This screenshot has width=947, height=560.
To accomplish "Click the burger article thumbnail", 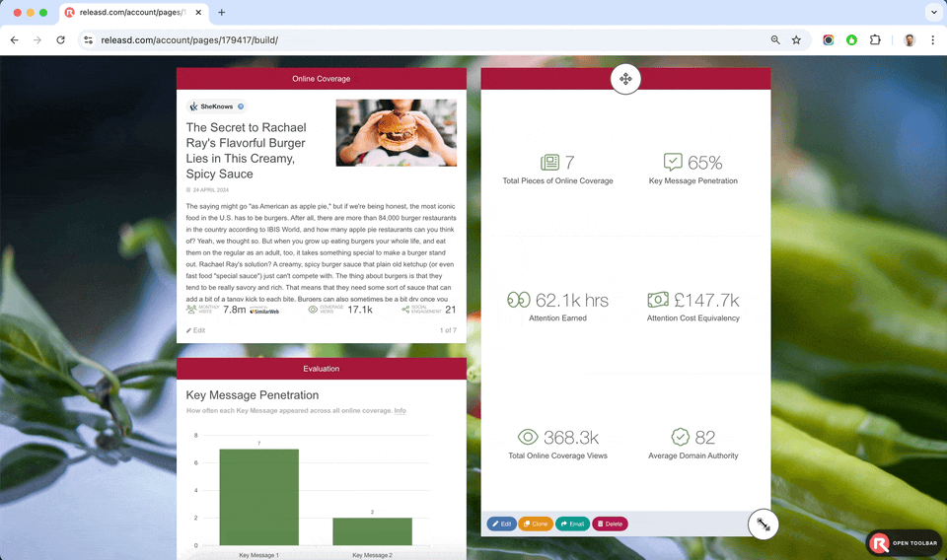I will [396, 132].
